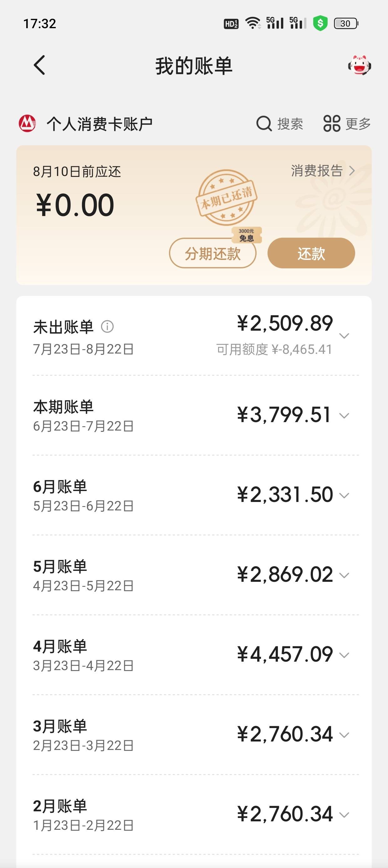Open the customer service mascot icon
The image size is (388, 868).
click(360, 65)
